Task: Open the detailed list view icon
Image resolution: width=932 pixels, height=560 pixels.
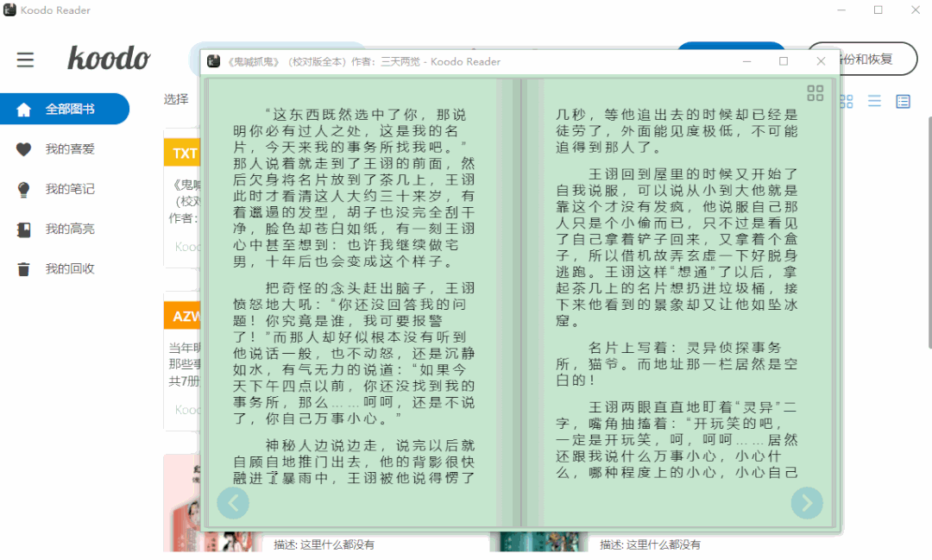Action: point(902,101)
